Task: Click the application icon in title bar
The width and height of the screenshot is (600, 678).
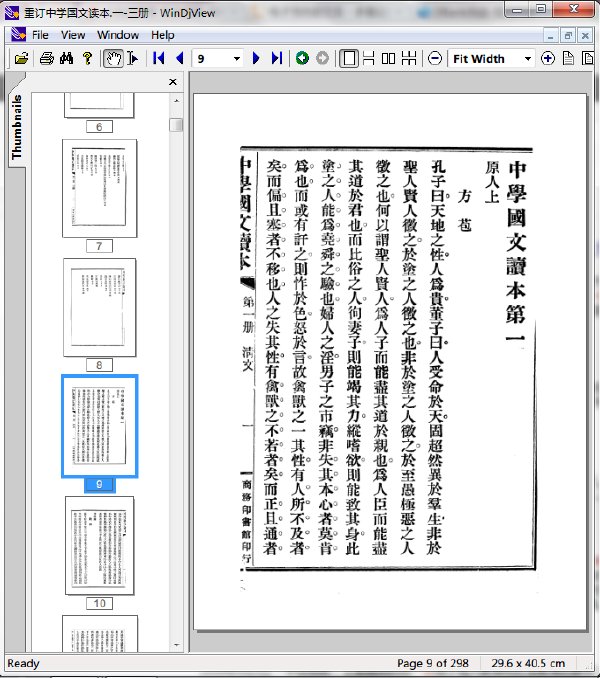Action: [x=11, y=13]
